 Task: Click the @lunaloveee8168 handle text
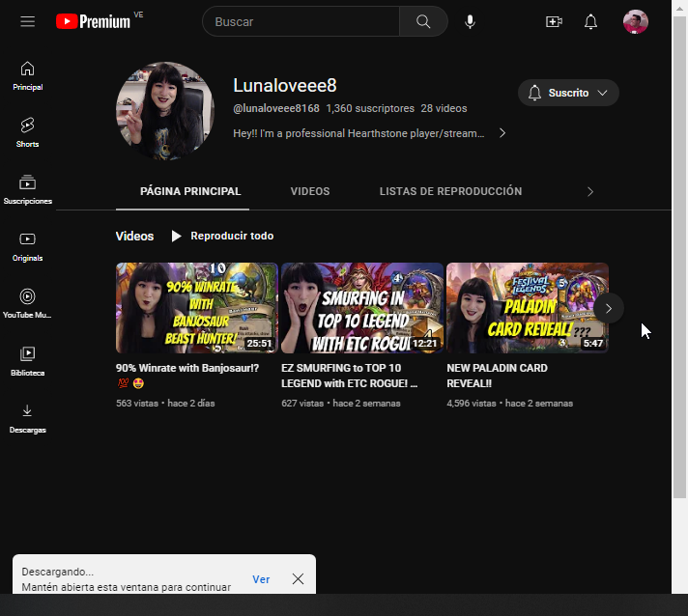(276, 108)
